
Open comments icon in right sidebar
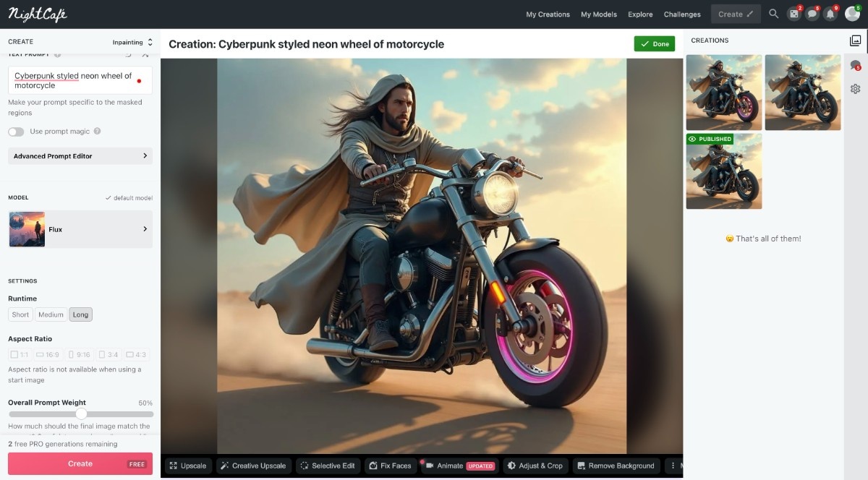(x=855, y=65)
